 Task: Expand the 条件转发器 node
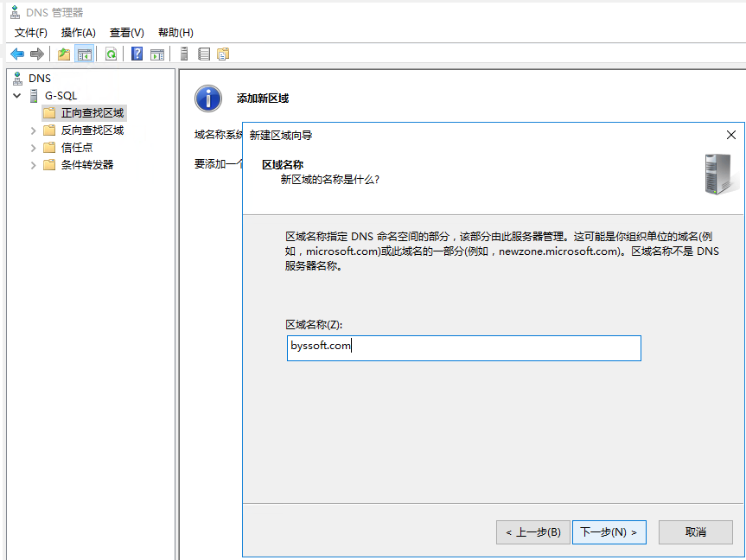[33, 165]
